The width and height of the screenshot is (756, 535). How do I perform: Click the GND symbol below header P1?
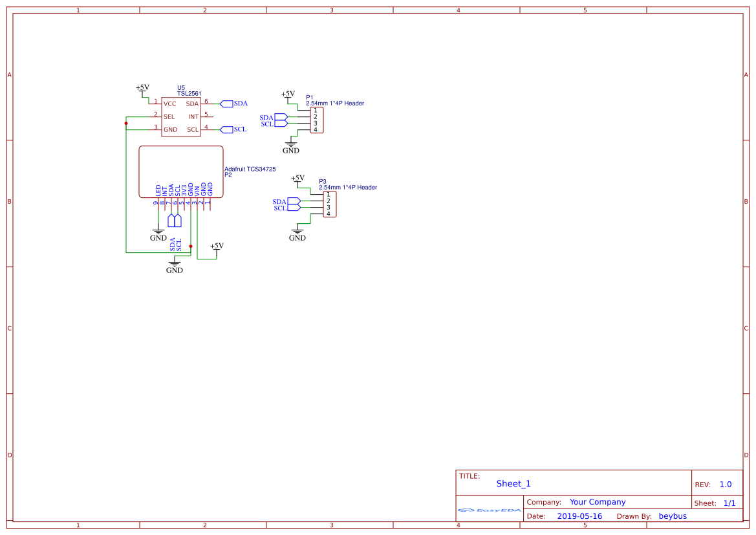click(x=291, y=146)
